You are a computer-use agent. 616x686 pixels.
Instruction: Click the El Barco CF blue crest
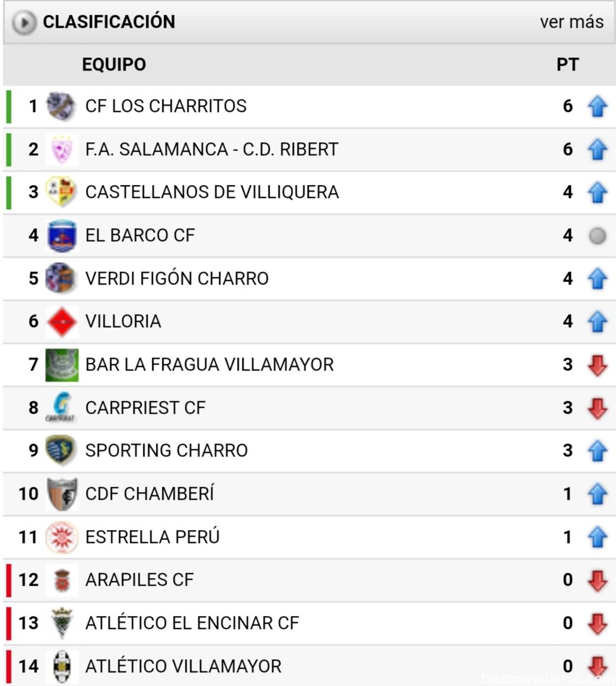62,235
